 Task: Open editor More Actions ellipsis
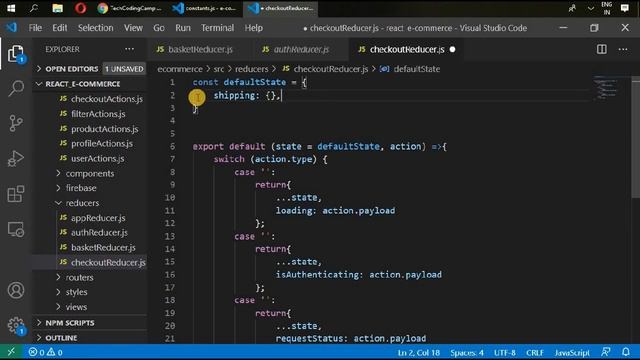623,49
